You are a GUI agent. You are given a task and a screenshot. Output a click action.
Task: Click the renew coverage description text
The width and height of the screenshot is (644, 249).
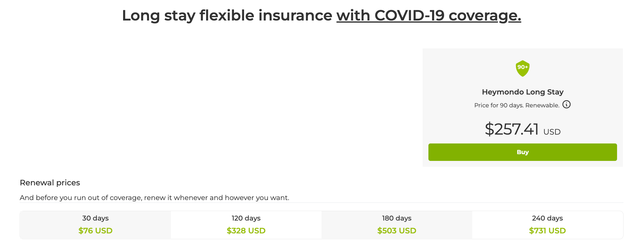point(154,198)
